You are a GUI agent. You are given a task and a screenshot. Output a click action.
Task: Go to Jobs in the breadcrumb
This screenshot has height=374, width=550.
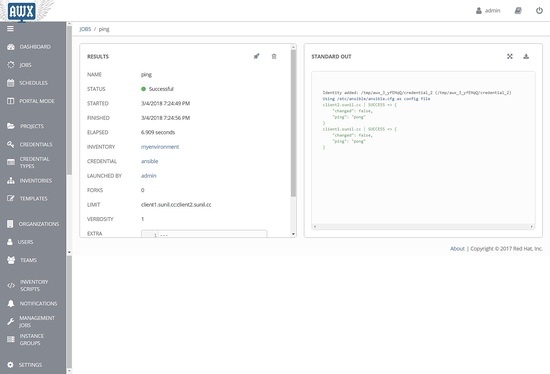pyautogui.click(x=85, y=29)
